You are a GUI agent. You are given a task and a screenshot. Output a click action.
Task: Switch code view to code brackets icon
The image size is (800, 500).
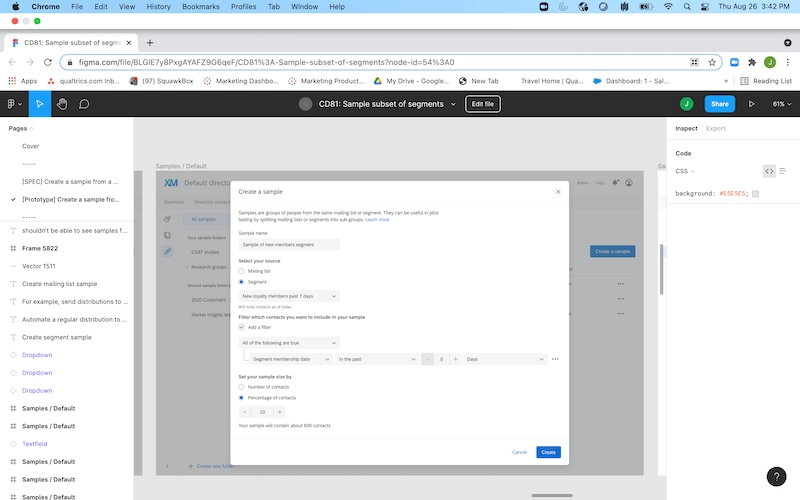[769, 171]
